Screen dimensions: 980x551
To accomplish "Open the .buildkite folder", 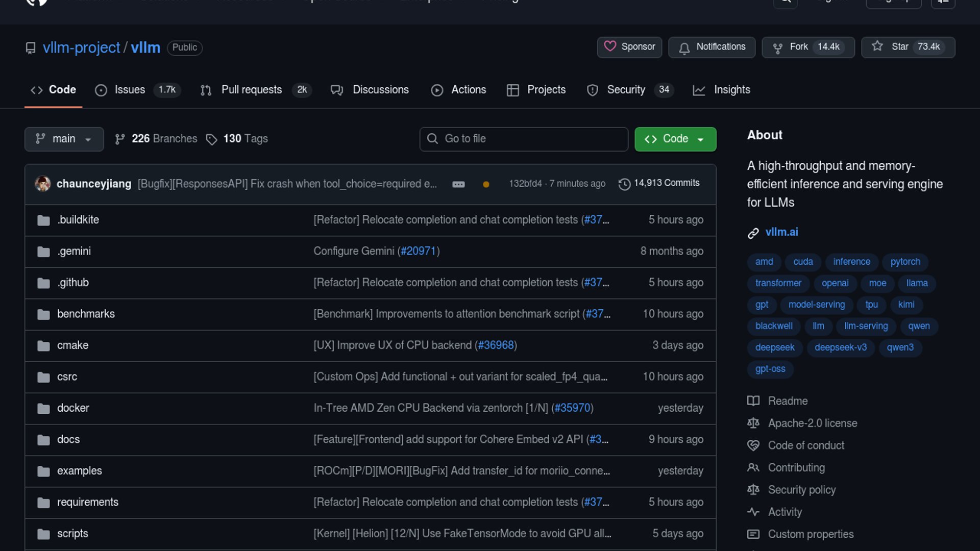I will coord(78,220).
